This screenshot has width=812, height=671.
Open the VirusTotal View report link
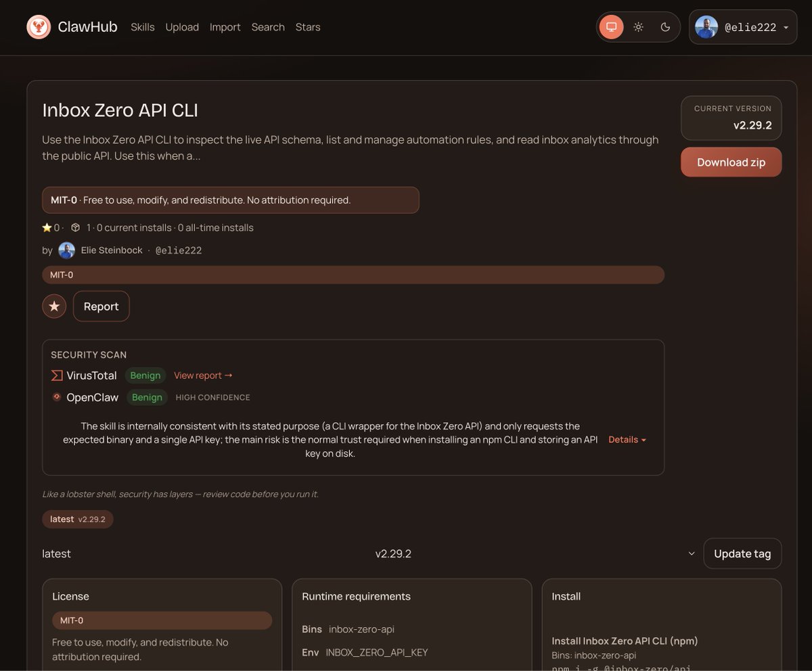pos(202,375)
